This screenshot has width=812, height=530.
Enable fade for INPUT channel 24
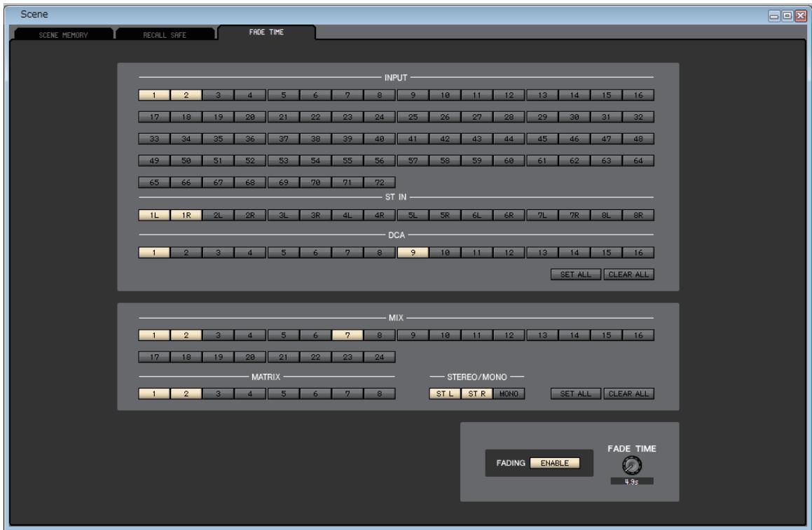tap(380, 117)
